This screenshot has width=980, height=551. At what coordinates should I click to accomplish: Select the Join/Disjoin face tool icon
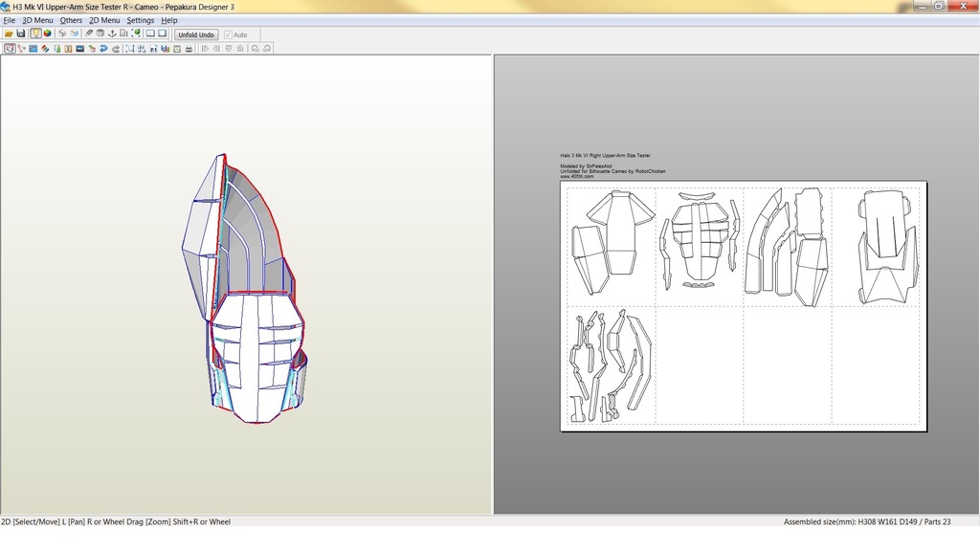pyautogui.click(x=21, y=49)
